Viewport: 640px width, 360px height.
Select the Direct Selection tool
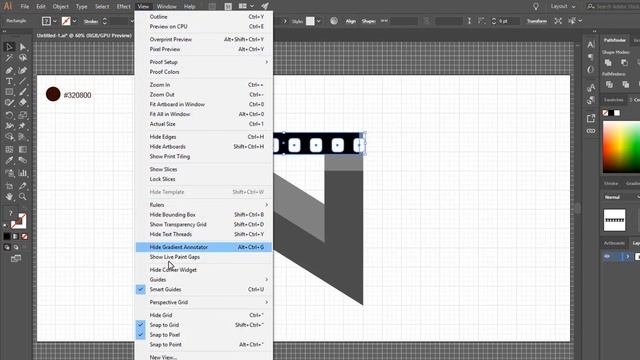click(x=23, y=47)
